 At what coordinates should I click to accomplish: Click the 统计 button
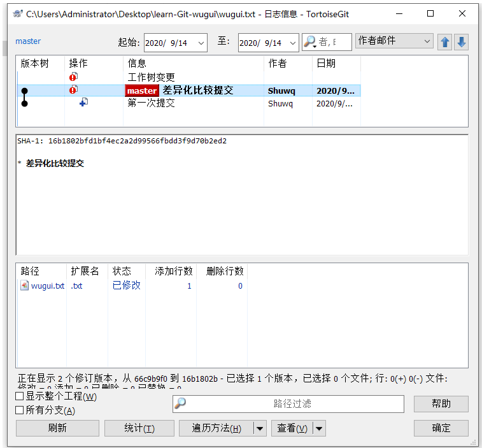[139, 428]
